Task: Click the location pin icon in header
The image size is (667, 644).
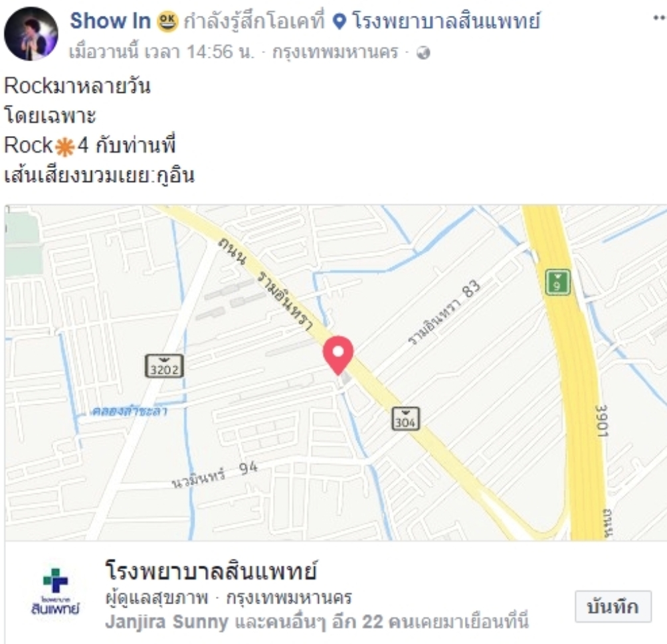Action: click(x=339, y=21)
